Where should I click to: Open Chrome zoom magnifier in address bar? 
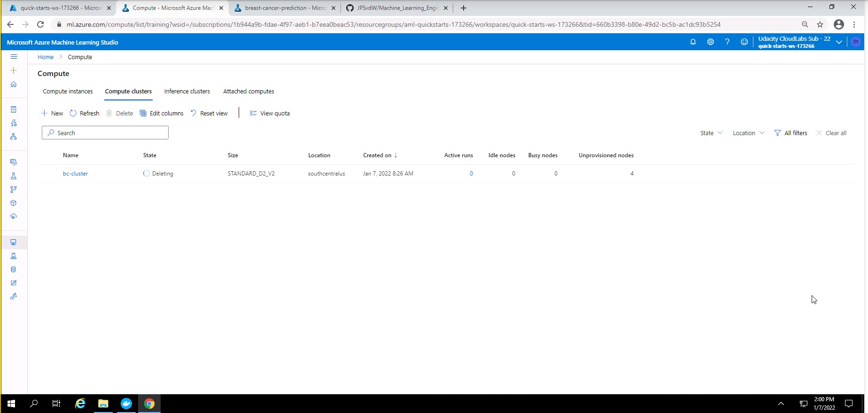(x=805, y=24)
